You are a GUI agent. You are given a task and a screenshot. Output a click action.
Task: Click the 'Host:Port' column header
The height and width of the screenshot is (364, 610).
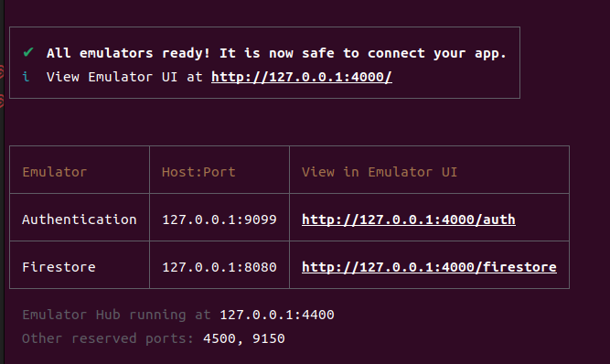tap(198, 172)
